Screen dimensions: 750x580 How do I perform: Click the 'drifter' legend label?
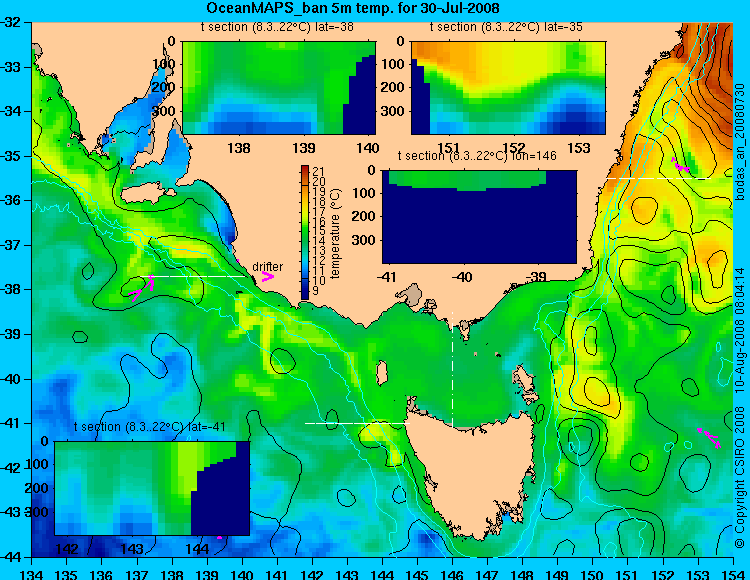(267, 266)
